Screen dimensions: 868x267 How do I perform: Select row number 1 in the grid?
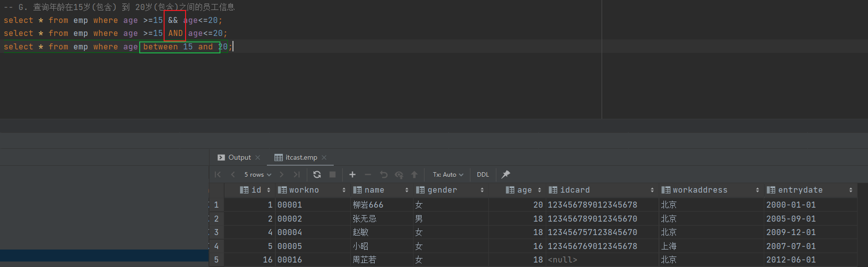click(217, 205)
